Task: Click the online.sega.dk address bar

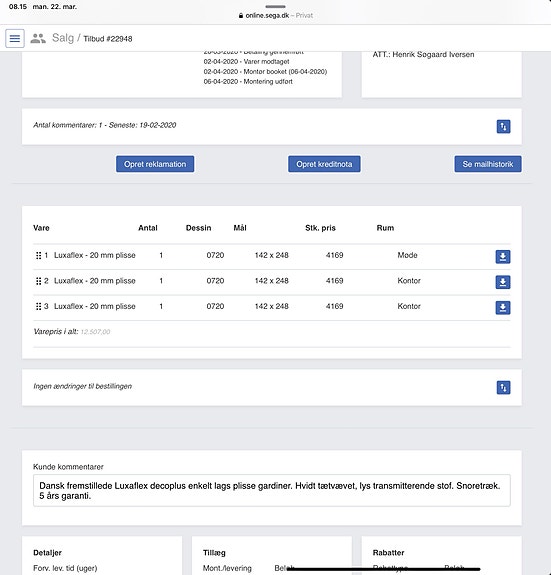Action: 275,15
